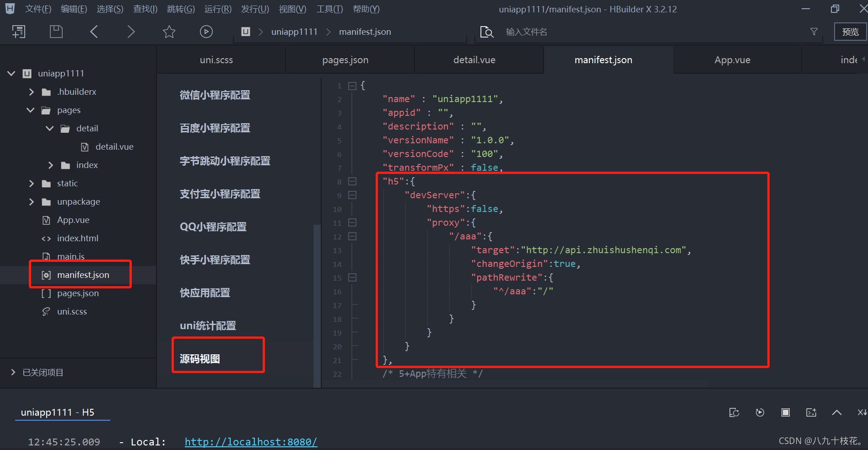868x450 pixels.
Task: Click the run play toolbar icon
Action: coord(206,32)
